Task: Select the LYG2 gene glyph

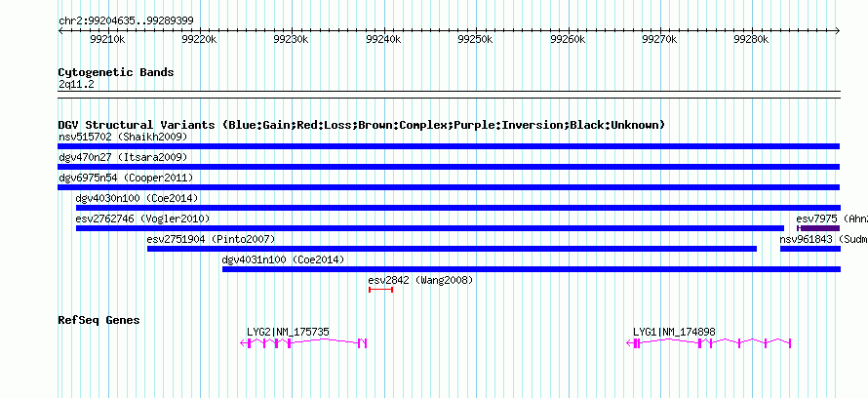Action: [303, 343]
